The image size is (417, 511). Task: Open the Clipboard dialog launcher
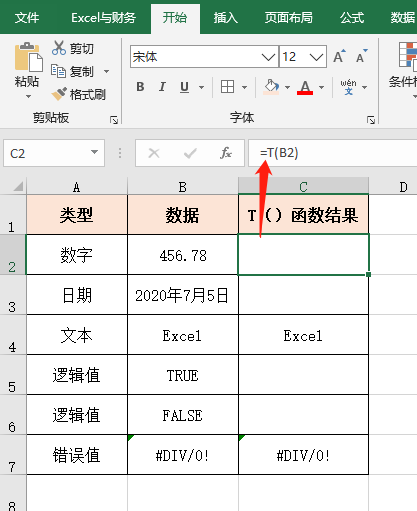tap(114, 120)
